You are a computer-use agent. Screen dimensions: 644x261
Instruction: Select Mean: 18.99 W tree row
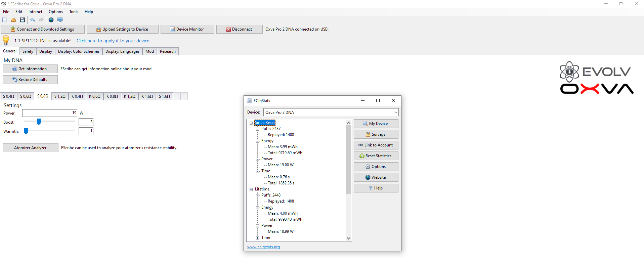click(x=281, y=231)
